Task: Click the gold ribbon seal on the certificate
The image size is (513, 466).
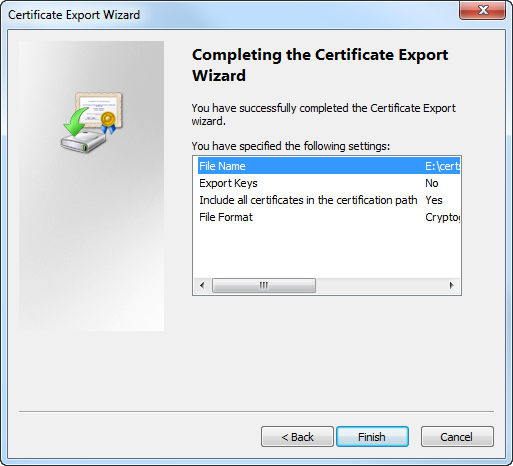Action: point(108,122)
